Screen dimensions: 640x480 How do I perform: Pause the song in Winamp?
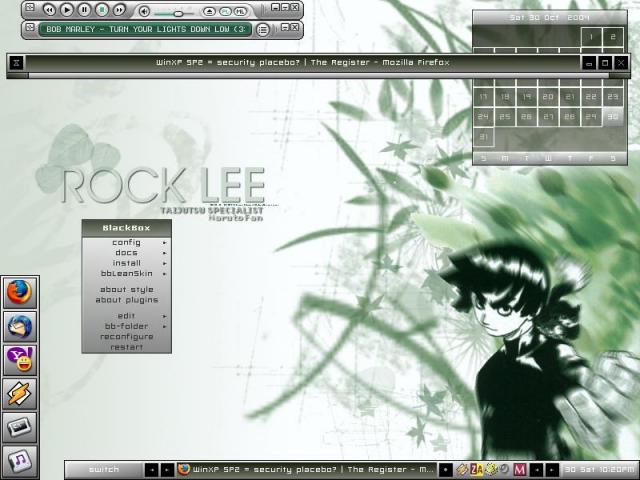(84, 10)
